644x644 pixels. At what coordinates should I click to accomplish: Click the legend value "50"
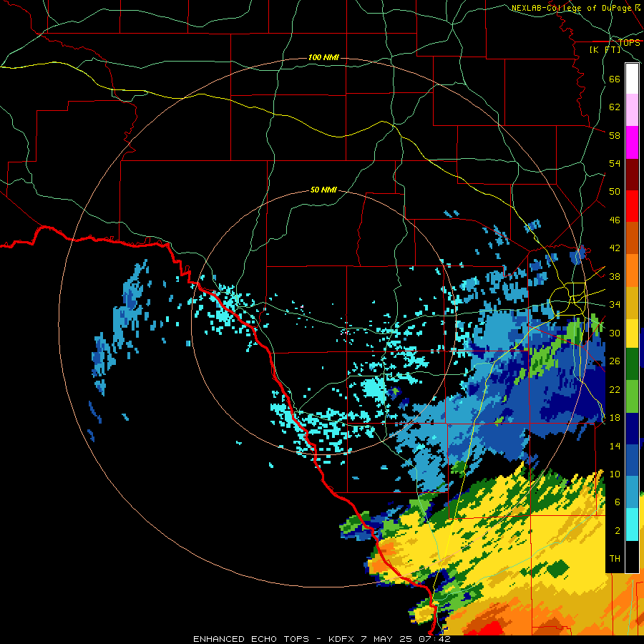click(615, 191)
